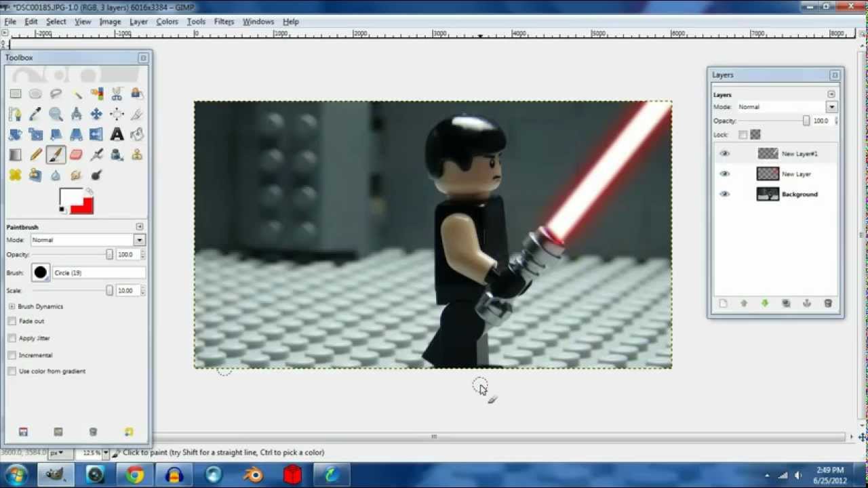Delete layer with Layers panel trash icon
The height and width of the screenshot is (488, 868).
(828, 304)
